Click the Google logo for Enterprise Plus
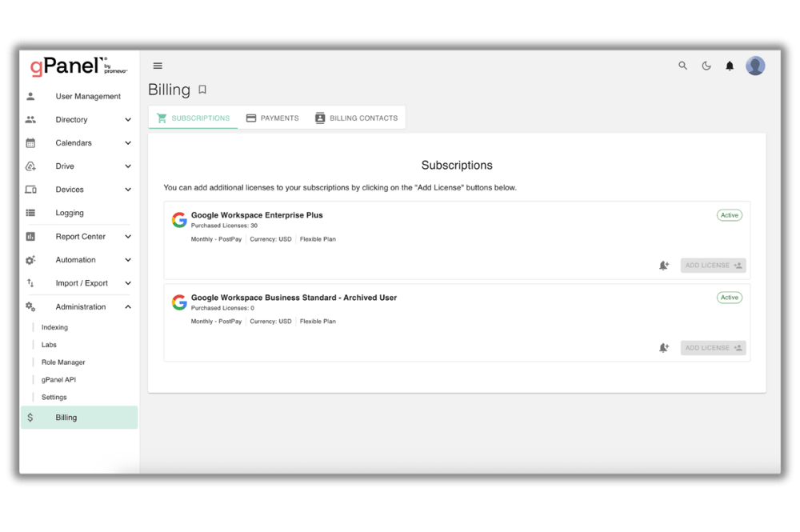Screen dimensions: 800x532 pos(179,220)
